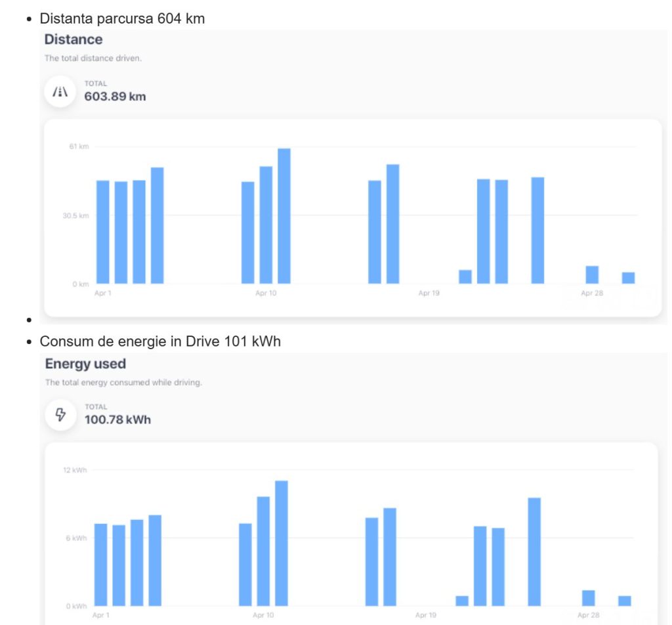
Task: Click the "Apr 10" label under Distance chart
Action: coord(266,293)
